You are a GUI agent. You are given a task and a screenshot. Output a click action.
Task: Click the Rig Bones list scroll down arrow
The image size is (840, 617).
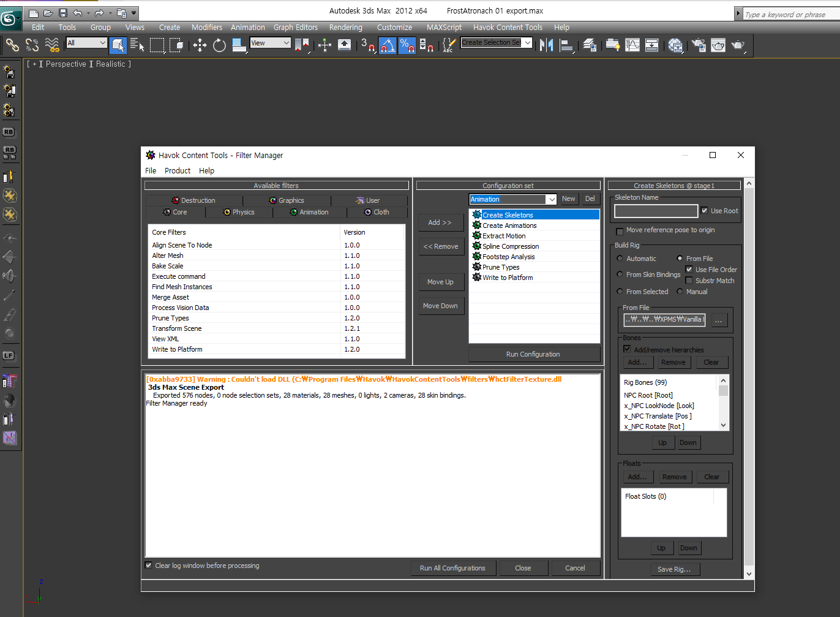coord(723,425)
